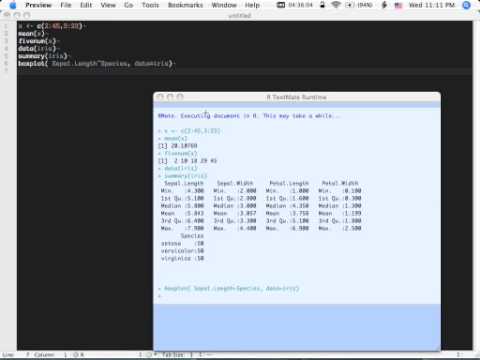Click the Sepal.Width column header in output

[x=235, y=183]
